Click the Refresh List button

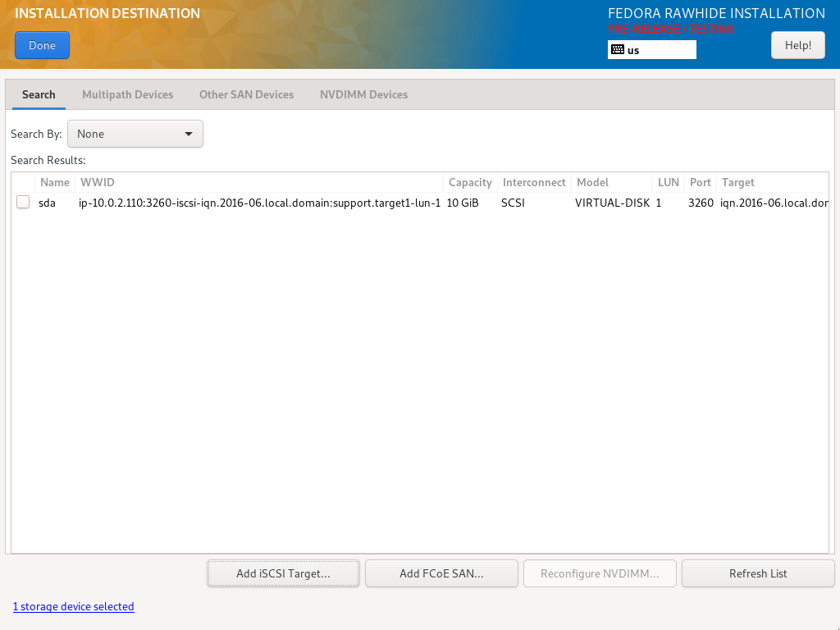(758, 573)
